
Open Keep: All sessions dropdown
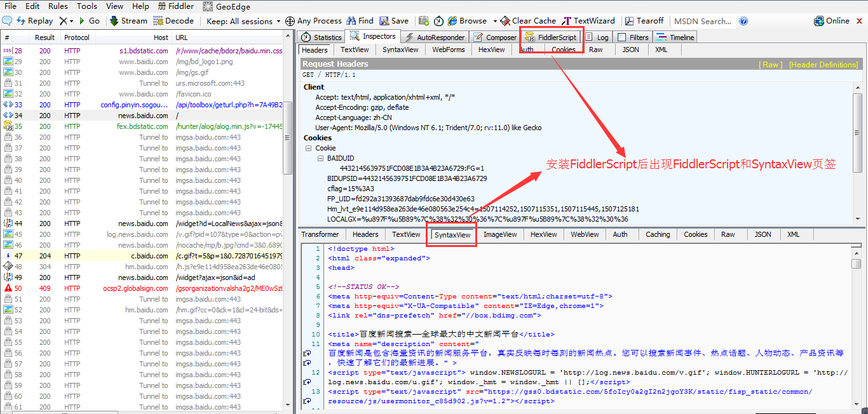pyautogui.click(x=243, y=21)
